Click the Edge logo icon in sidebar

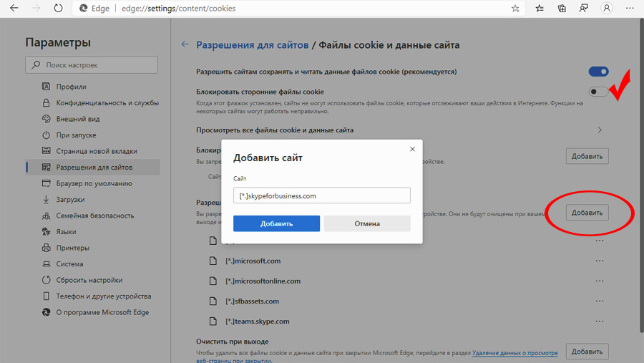(46, 312)
